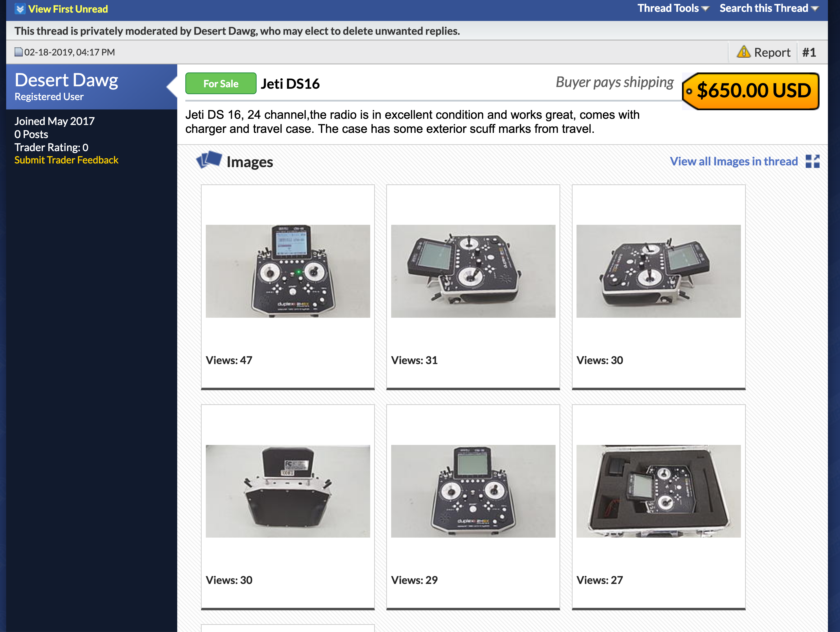
Task: Click the View First Unread link
Action: coord(68,9)
